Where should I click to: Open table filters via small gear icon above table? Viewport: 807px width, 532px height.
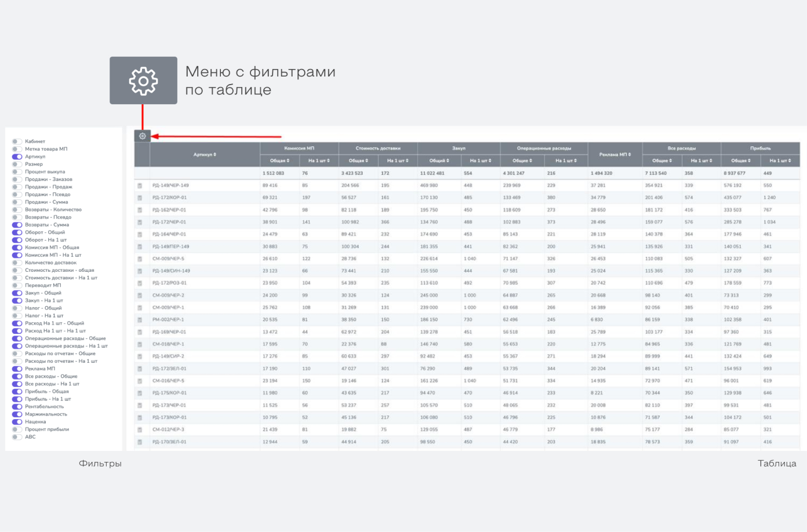(x=143, y=136)
